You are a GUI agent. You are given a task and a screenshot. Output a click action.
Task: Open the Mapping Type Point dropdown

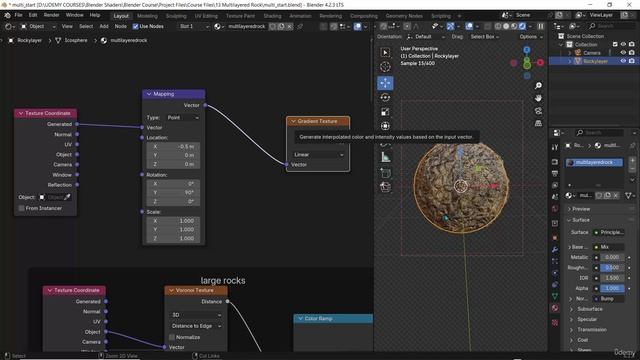coord(183,118)
